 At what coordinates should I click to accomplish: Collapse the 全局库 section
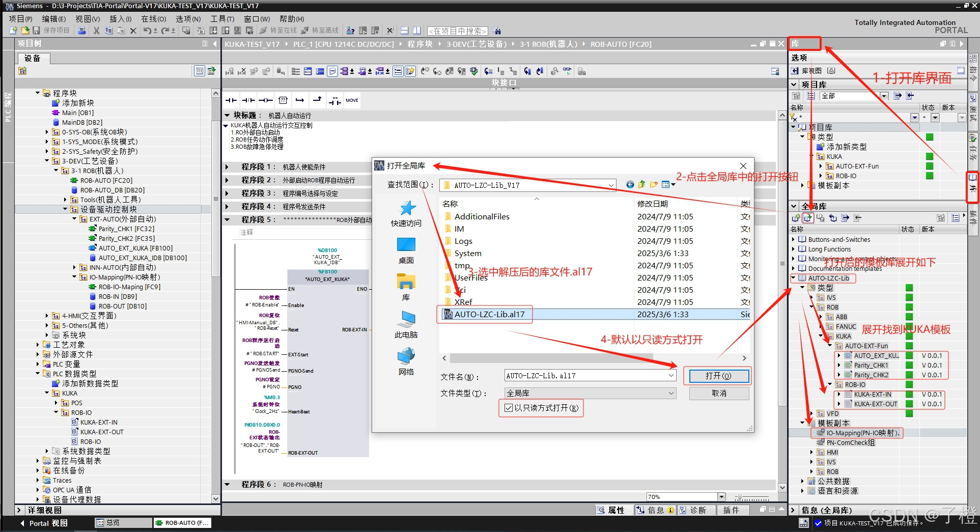click(794, 206)
